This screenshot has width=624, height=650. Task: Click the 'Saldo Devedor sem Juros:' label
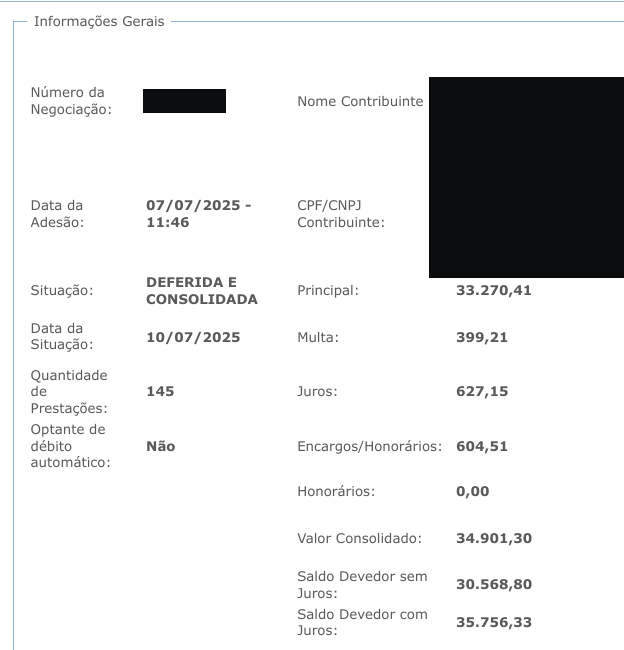[362, 585]
